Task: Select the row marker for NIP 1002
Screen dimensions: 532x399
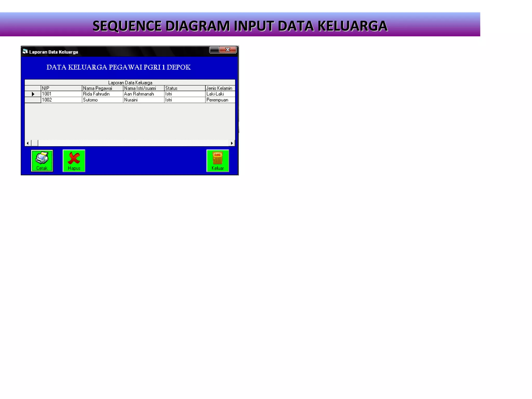Action: point(33,100)
